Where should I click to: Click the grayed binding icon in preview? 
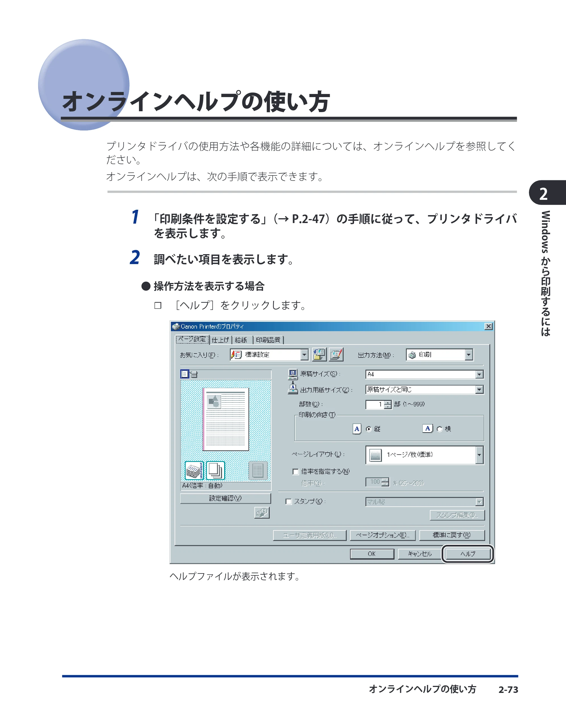click(x=258, y=470)
